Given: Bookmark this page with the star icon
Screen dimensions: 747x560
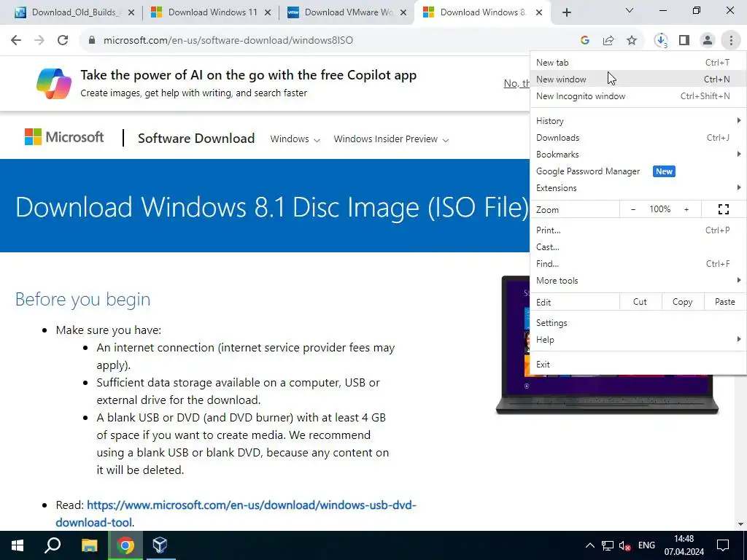Looking at the screenshot, I should pos(632,41).
